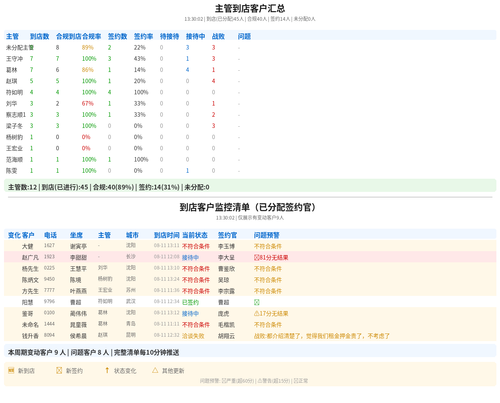Click the 其他更新 triangle legend icon
This screenshot has height=403, width=500.
coord(155,370)
